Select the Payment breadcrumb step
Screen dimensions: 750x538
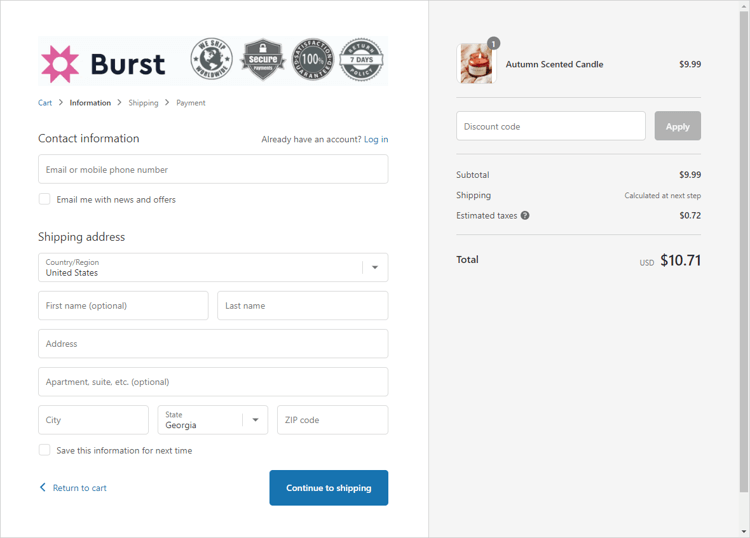(190, 103)
